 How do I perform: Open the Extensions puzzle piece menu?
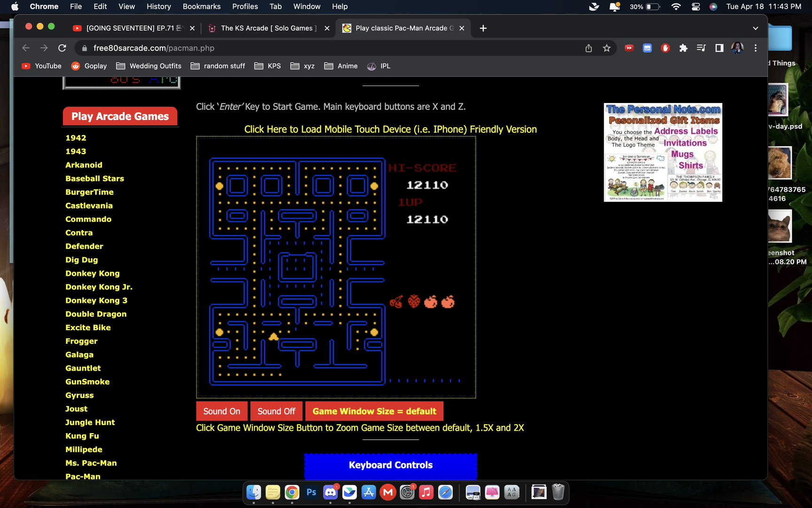point(683,48)
